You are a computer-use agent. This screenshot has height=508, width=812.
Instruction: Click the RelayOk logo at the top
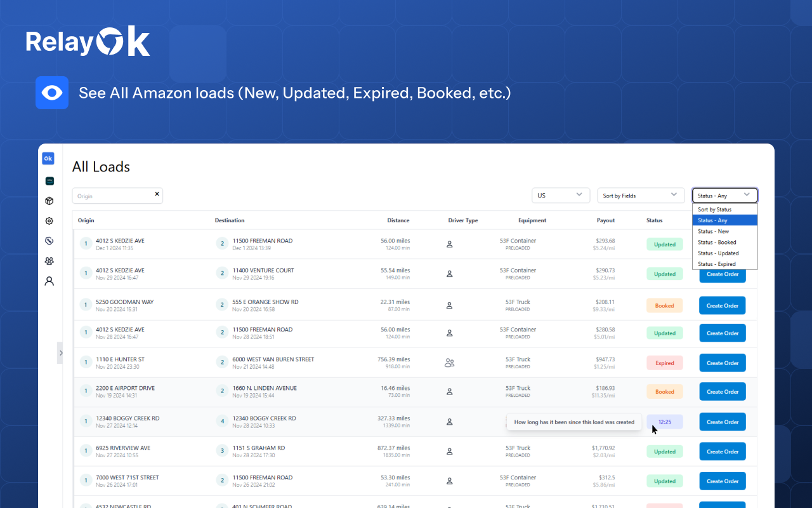tap(88, 42)
